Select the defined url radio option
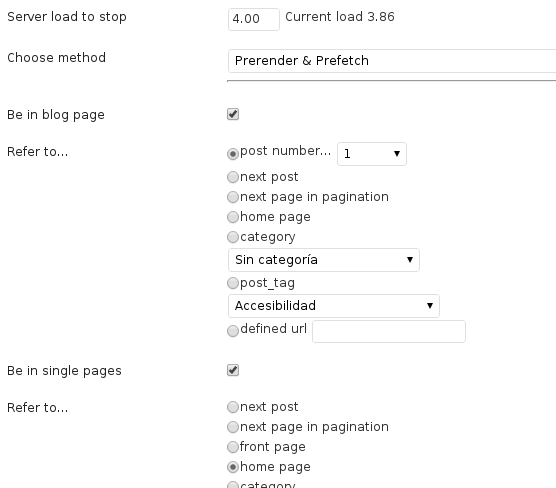Image resolution: width=556 pixels, height=488 pixels. pyautogui.click(x=233, y=331)
